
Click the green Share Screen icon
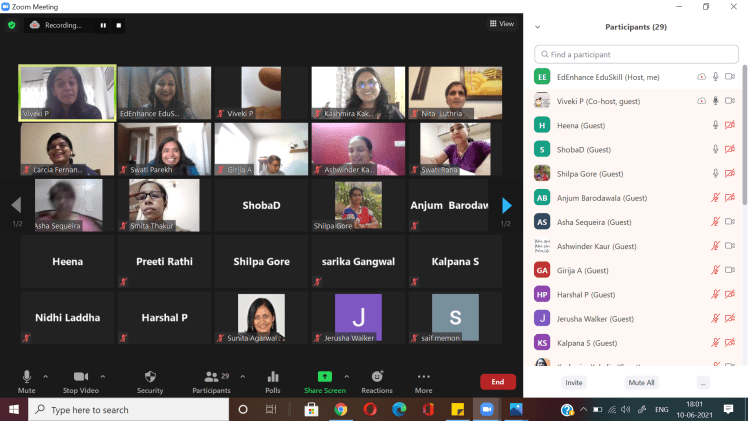pyautogui.click(x=325, y=377)
